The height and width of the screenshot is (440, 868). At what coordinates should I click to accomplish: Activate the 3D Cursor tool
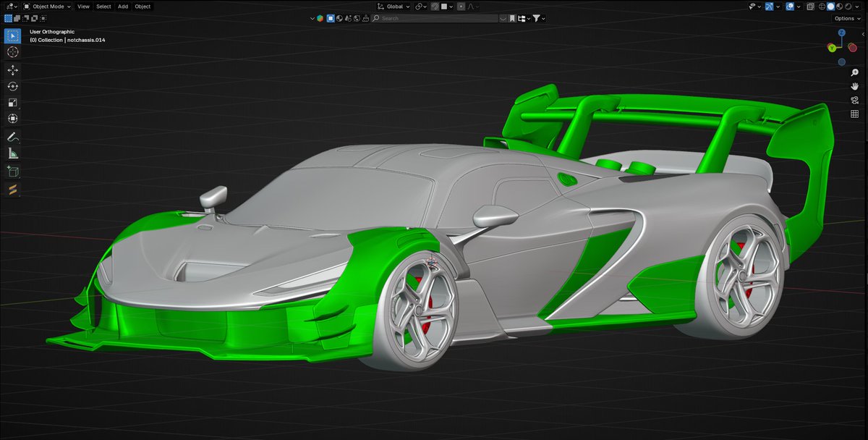click(x=12, y=52)
